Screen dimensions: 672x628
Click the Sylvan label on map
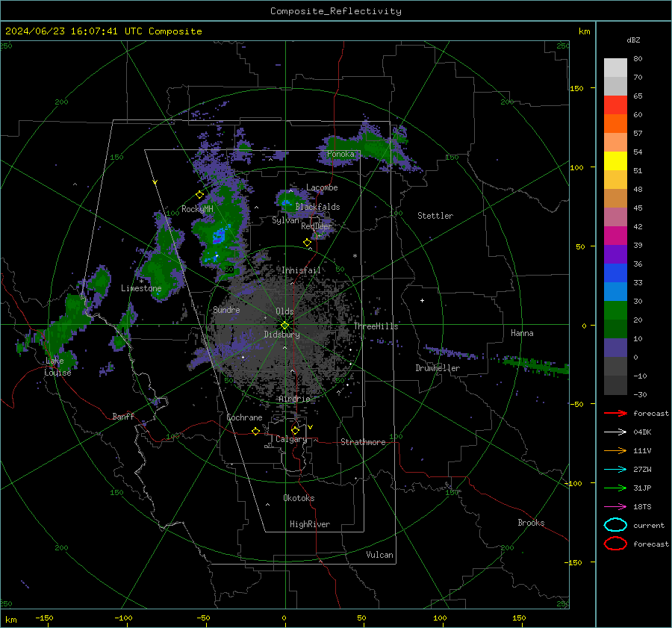285,220
